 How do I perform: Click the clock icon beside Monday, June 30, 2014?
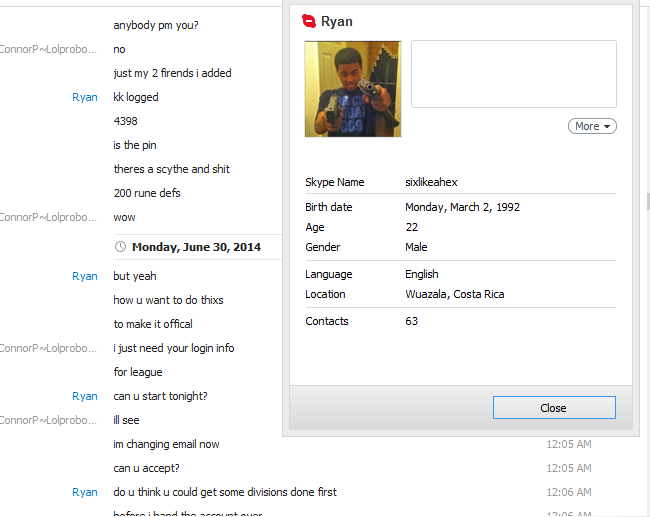coord(120,247)
